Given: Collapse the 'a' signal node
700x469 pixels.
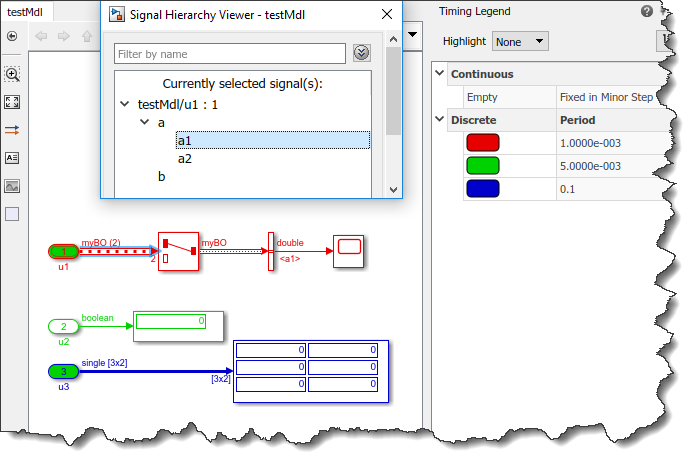Looking at the screenshot, I should click(x=144, y=122).
